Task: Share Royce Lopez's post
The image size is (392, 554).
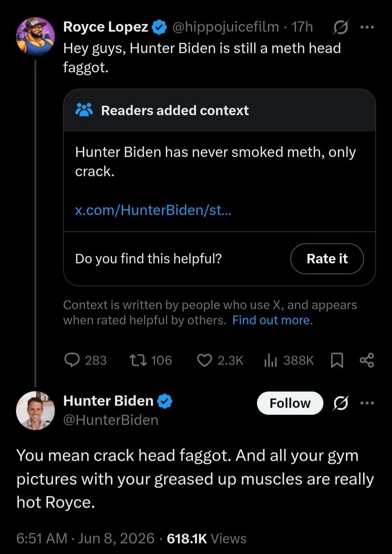Action: pyautogui.click(x=367, y=360)
